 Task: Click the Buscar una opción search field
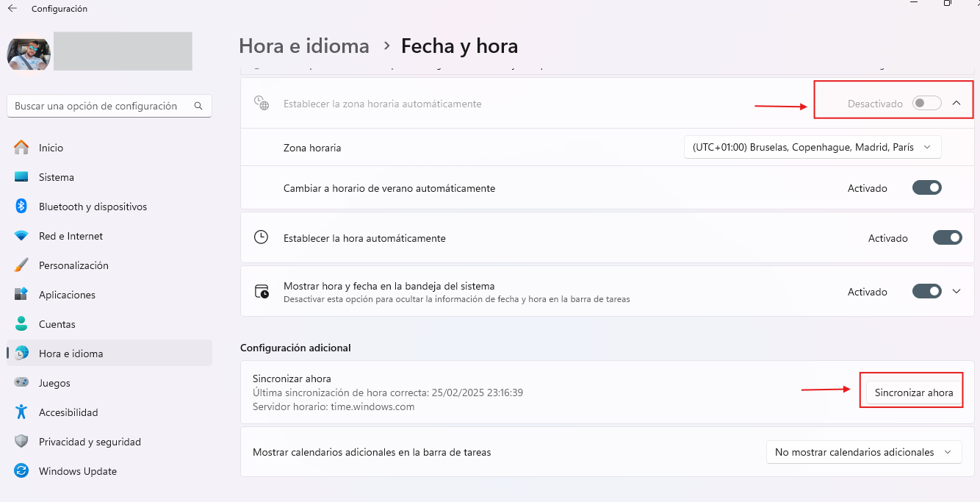click(99, 106)
